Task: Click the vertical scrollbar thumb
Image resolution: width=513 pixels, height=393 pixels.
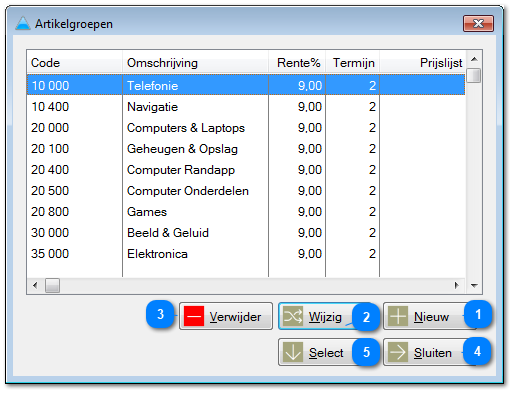Action: click(474, 75)
